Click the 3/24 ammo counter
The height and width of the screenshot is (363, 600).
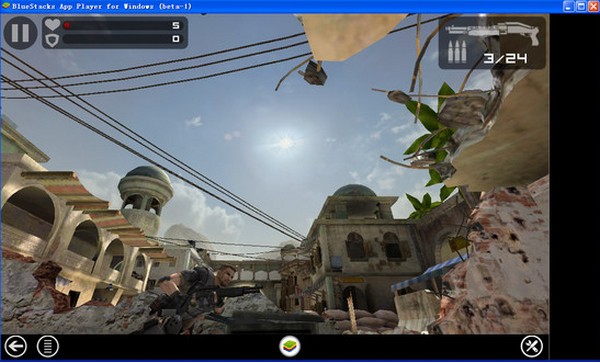(x=505, y=58)
